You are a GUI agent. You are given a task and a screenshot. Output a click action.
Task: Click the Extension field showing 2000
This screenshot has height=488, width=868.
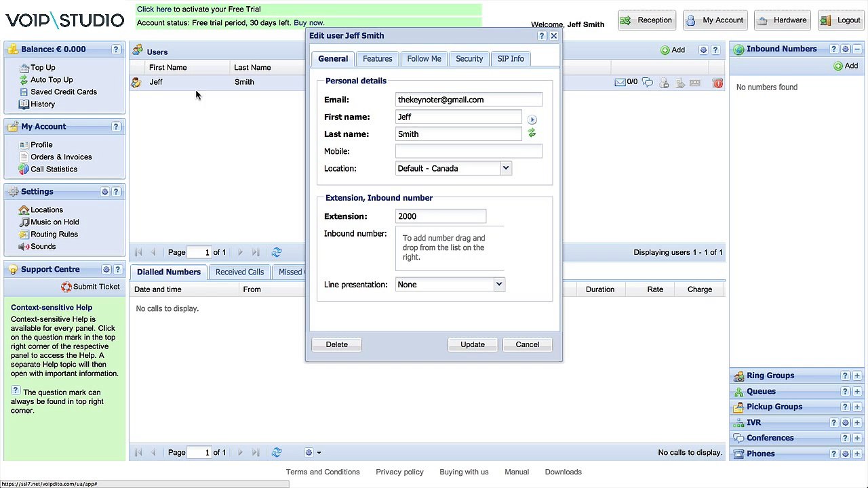click(441, 216)
